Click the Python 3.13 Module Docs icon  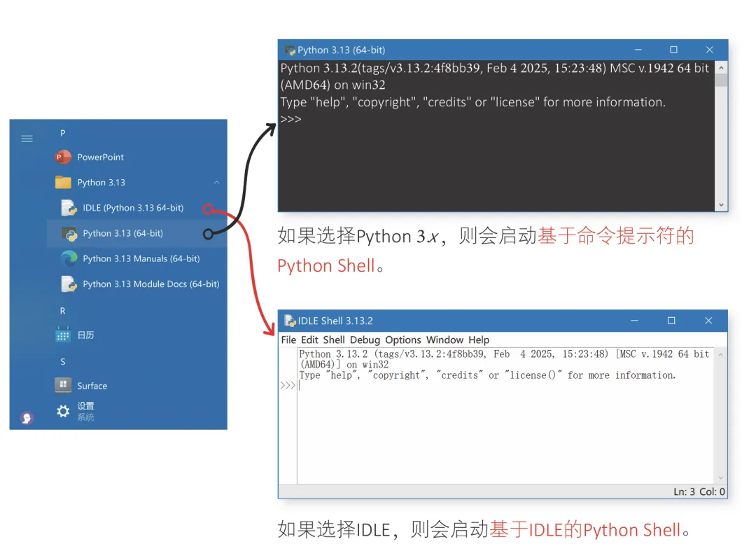coord(69,284)
